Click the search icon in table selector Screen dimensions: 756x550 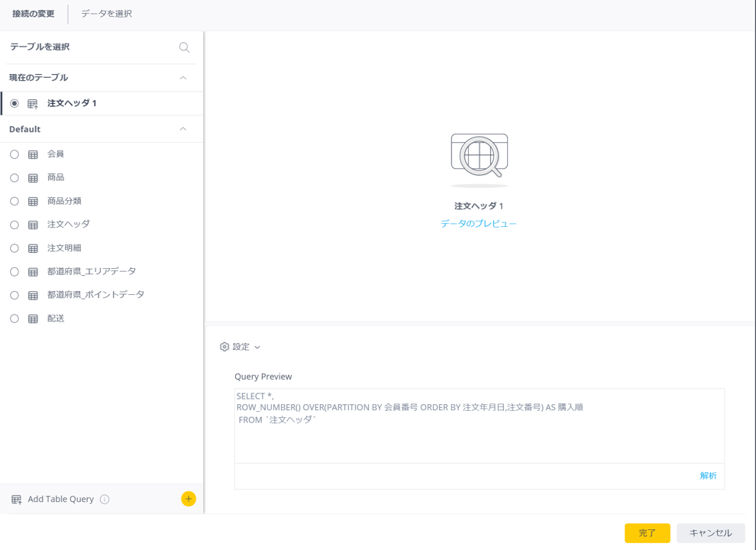coord(184,47)
